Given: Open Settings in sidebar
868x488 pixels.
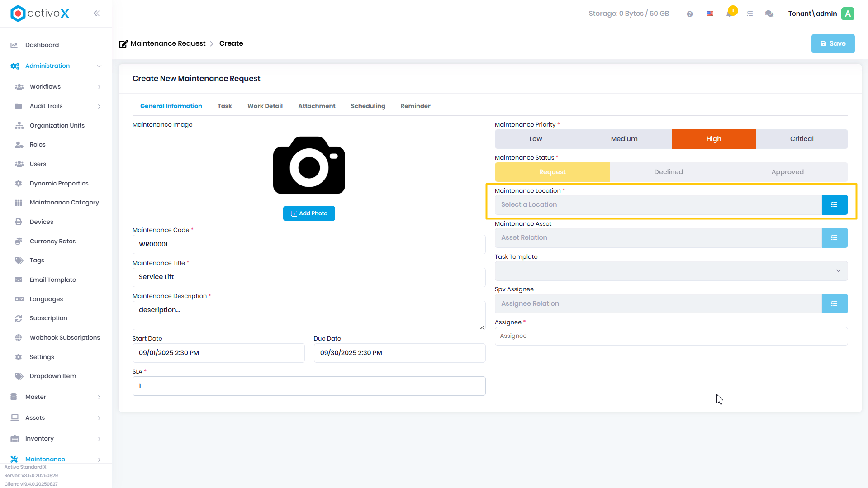Looking at the screenshot, I should (x=42, y=357).
